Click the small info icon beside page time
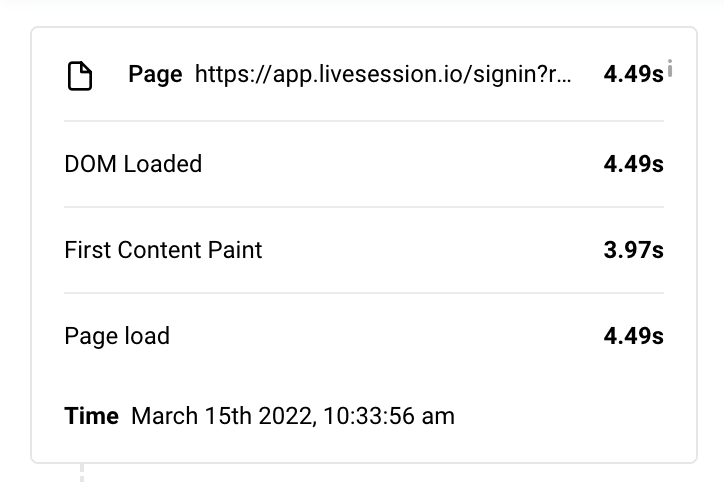Screen dimensions: 724x482 coord(670,68)
